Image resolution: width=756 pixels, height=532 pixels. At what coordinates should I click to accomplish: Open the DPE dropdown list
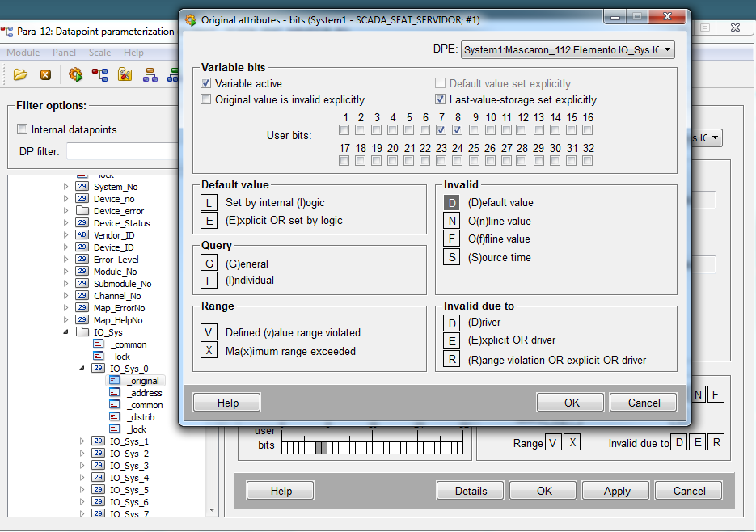[x=667, y=50]
